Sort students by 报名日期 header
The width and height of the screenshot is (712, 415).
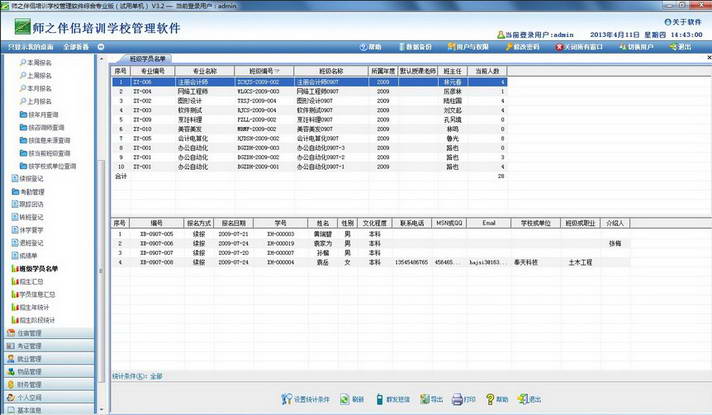(233, 223)
